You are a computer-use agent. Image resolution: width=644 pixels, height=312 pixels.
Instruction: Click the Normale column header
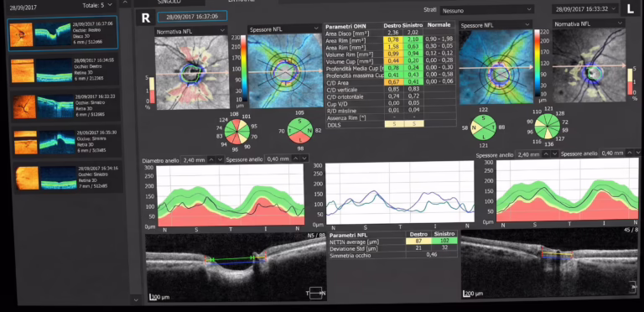(439, 24)
